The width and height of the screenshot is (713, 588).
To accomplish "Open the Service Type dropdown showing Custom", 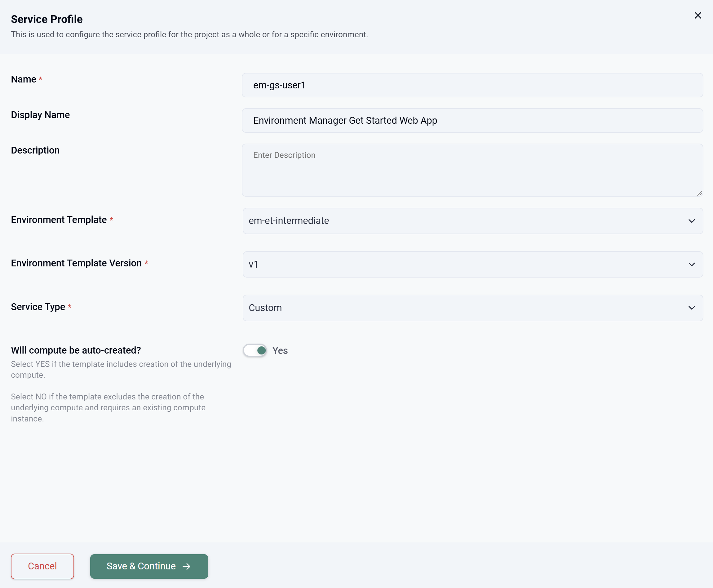I will [472, 308].
